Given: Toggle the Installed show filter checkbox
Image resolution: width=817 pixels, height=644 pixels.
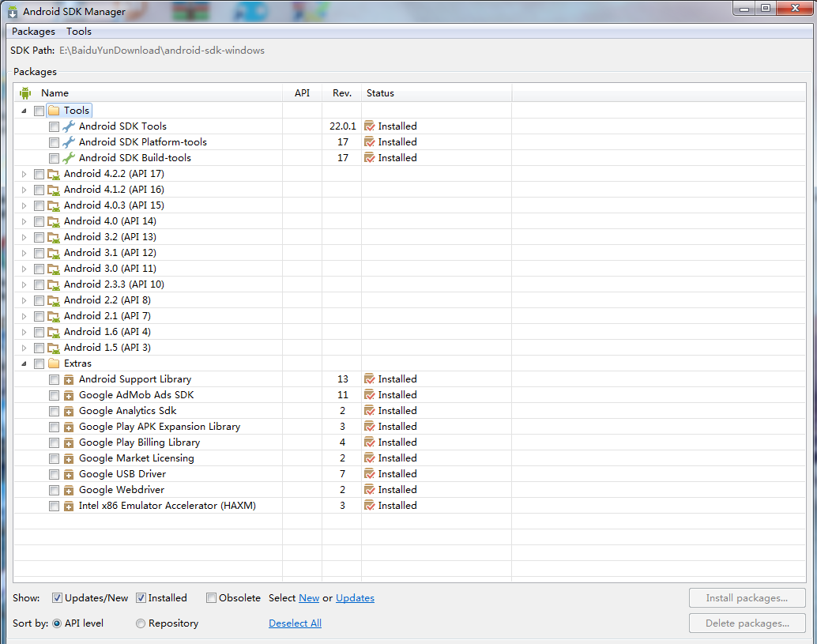Looking at the screenshot, I should pyautogui.click(x=141, y=598).
